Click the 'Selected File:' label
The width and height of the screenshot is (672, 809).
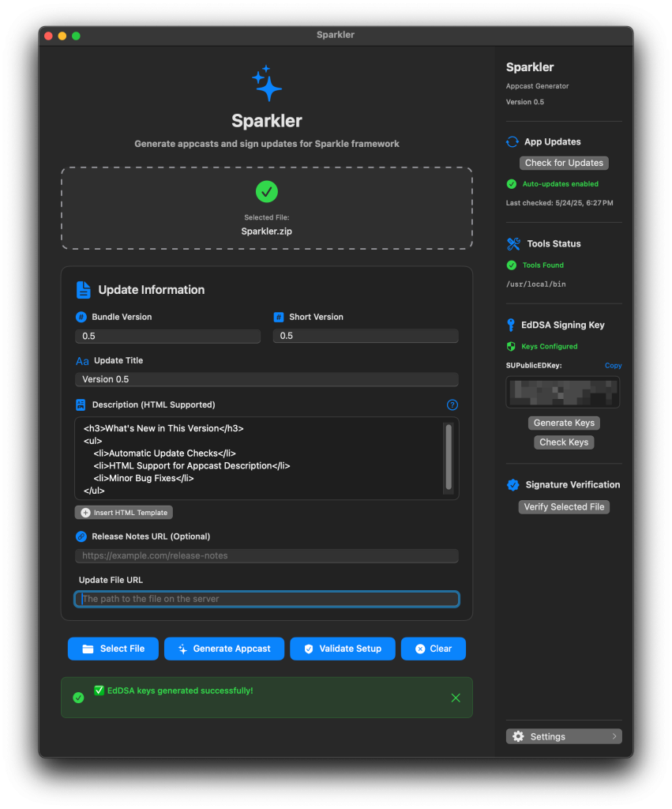click(267, 217)
